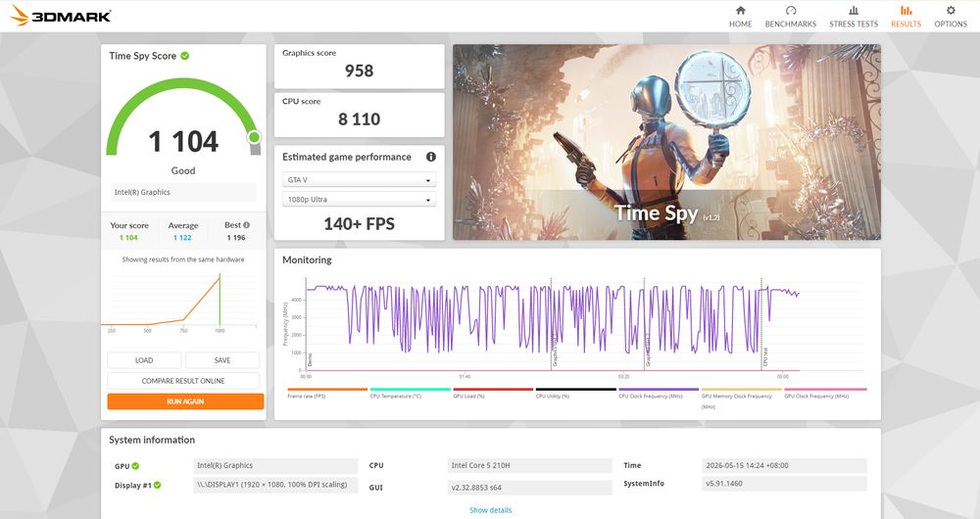The height and width of the screenshot is (519, 980).
Task: Click the GUI version v2.32.8853 s64
Action: point(530,488)
